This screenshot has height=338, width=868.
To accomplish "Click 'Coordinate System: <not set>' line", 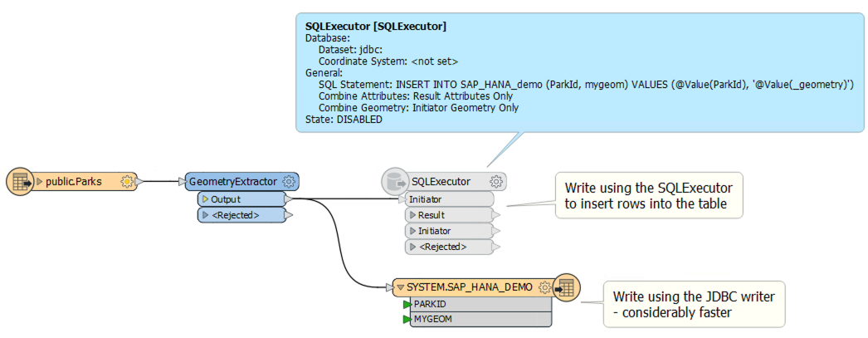I will 388,61.
